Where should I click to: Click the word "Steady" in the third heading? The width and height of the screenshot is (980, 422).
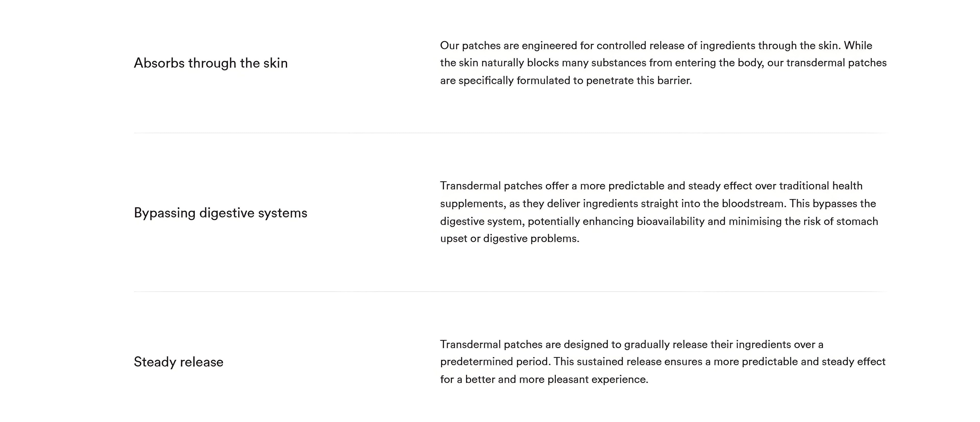[x=155, y=362]
